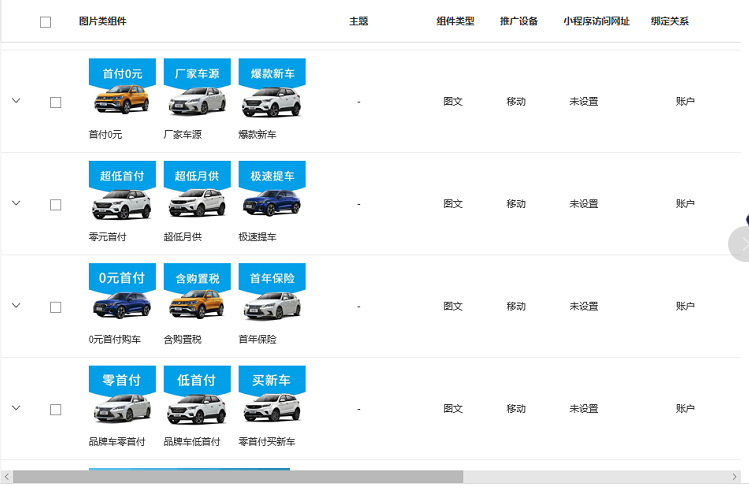This screenshot has width=749, height=488.
Task: Click the 组件类型 column header
Action: (455, 21)
